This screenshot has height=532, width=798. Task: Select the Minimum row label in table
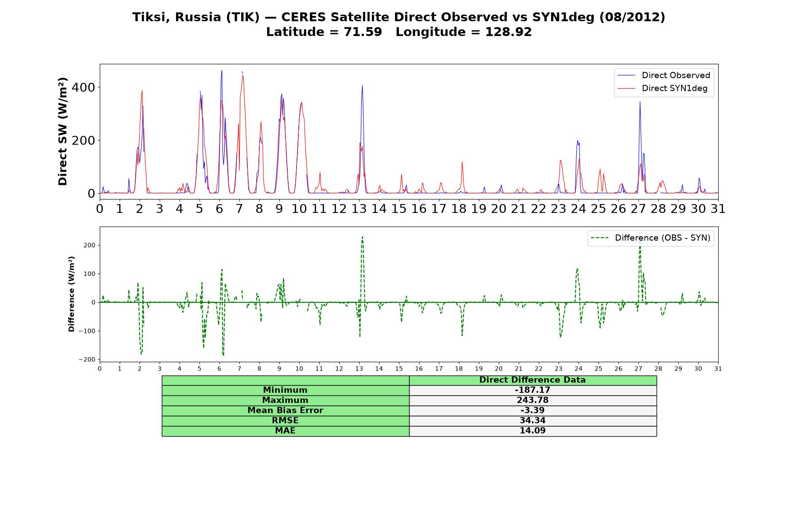(285, 390)
